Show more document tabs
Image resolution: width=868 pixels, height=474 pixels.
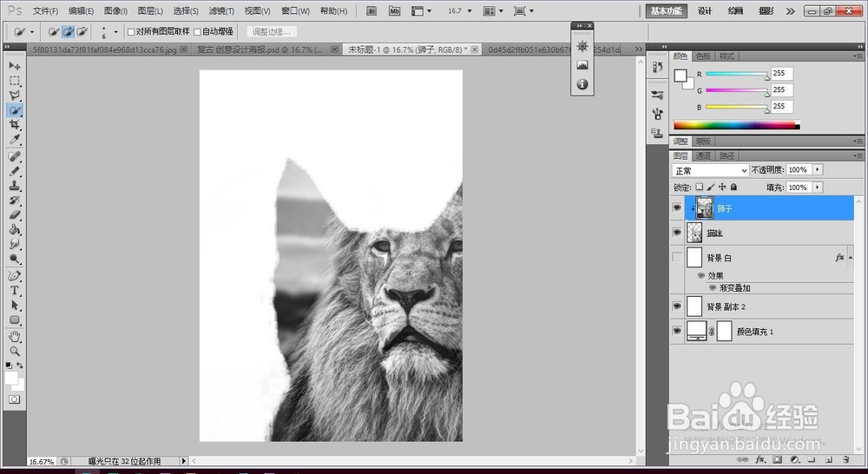638,49
